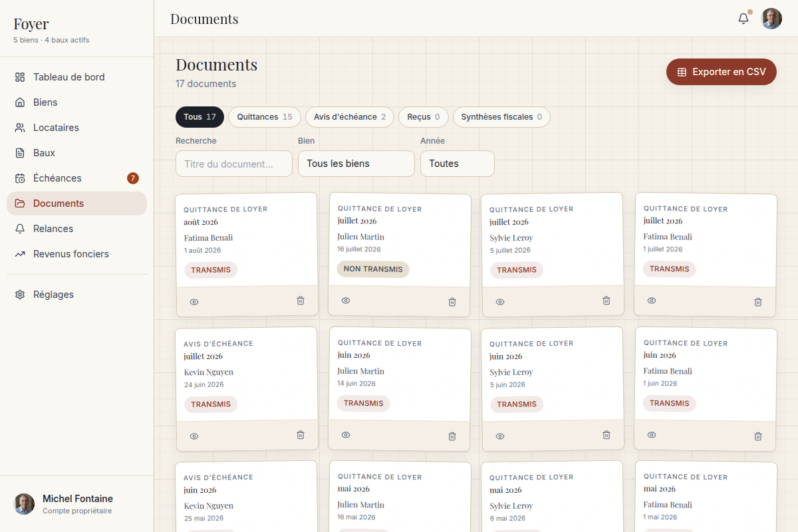The width and height of the screenshot is (798, 532).
Task: Delete Fatima Benali juin 2026 quittance
Action: [x=758, y=436]
